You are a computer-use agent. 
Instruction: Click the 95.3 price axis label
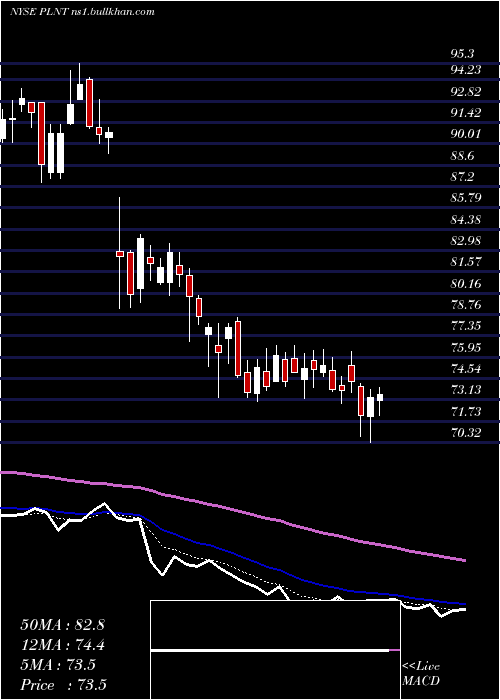(462, 54)
